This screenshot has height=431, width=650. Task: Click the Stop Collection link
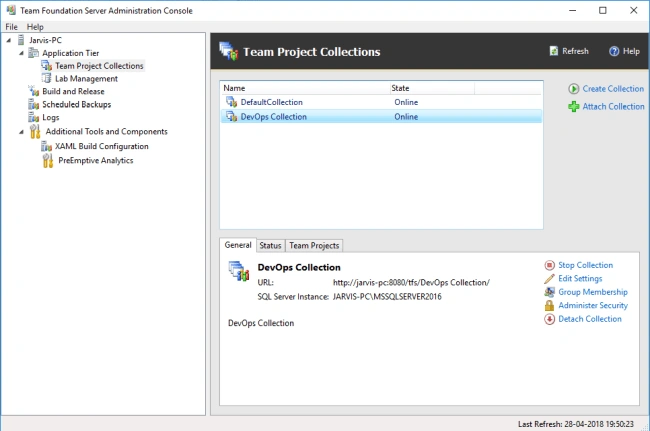click(585, 265)
